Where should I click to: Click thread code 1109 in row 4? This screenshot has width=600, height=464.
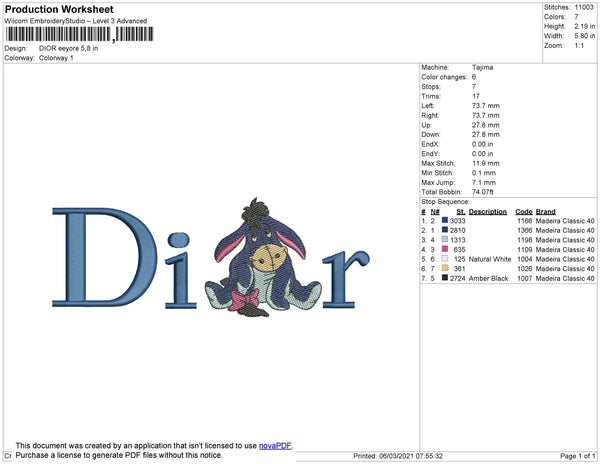coord(525,249)
